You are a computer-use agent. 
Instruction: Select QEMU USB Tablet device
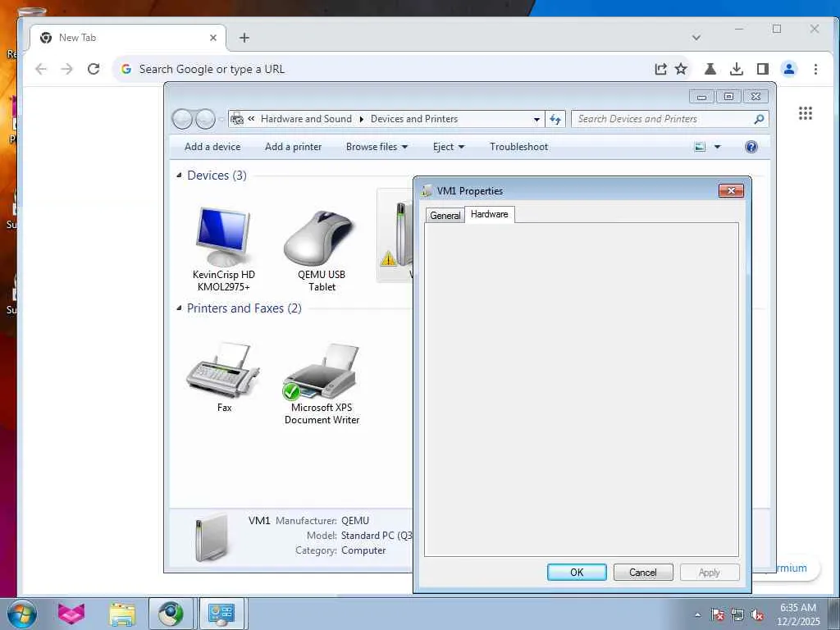tap(322, 249)
